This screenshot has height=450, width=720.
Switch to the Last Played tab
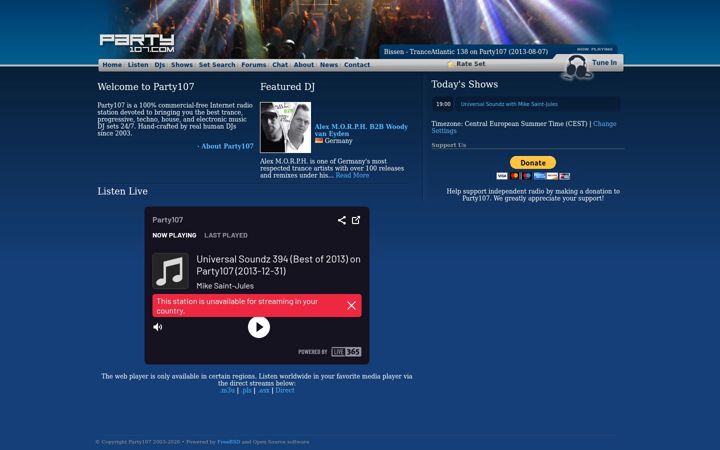click(x=226, y=235)
